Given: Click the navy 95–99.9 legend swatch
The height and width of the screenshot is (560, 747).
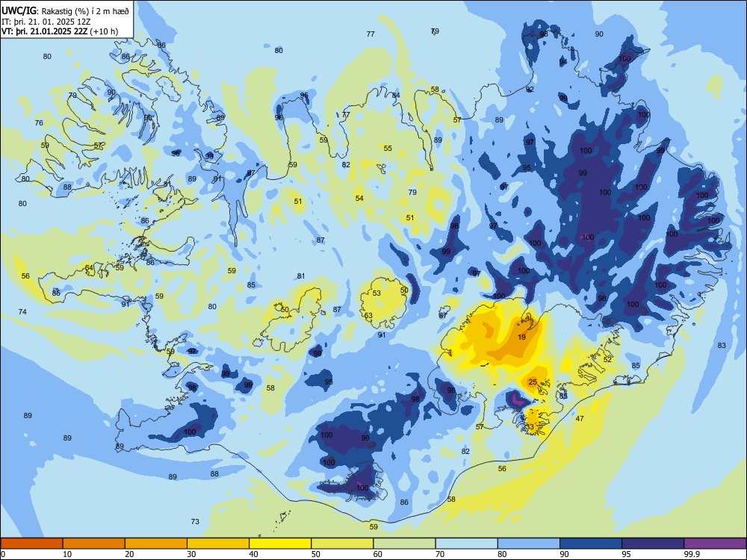Looking at the screenshot, I should click(653, 544).
